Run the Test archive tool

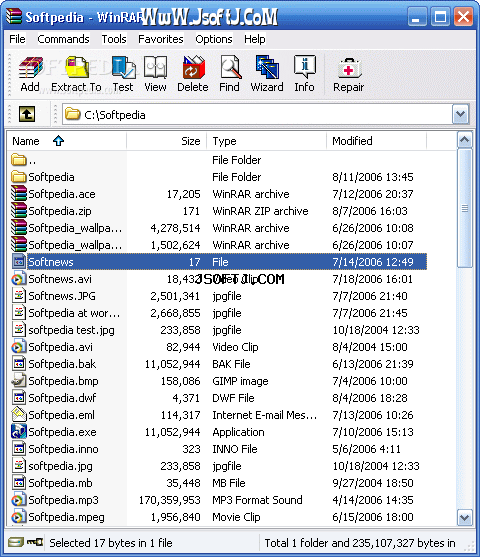(x=123, y=74)
